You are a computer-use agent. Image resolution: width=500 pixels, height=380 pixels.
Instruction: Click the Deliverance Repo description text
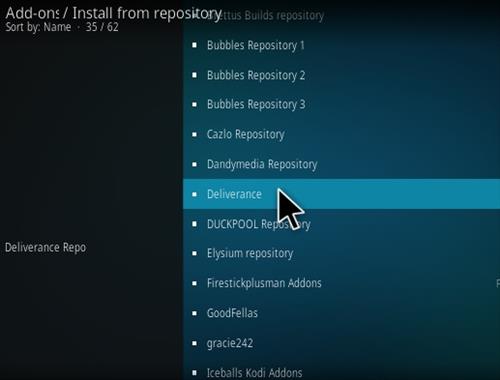[46, 248]
